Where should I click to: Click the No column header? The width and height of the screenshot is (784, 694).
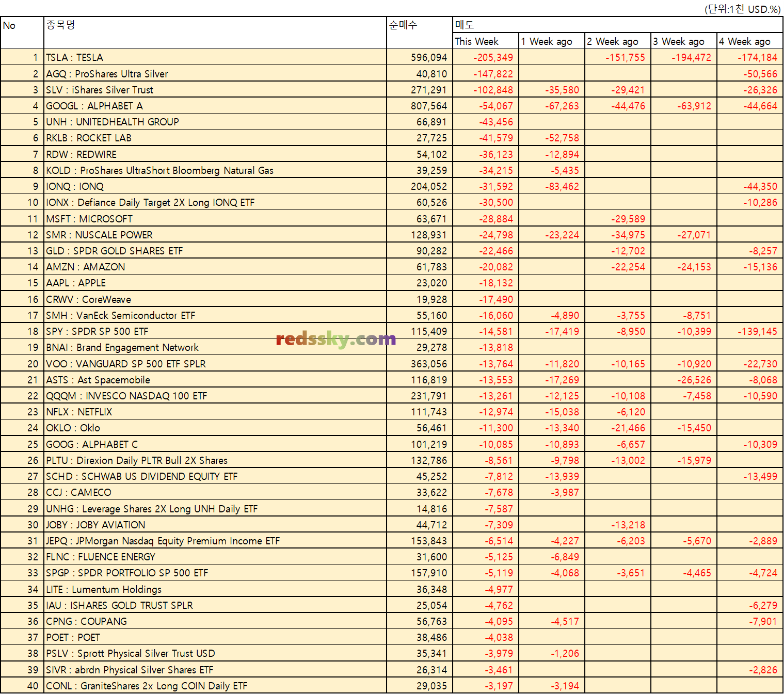click(x=22, y=33)
